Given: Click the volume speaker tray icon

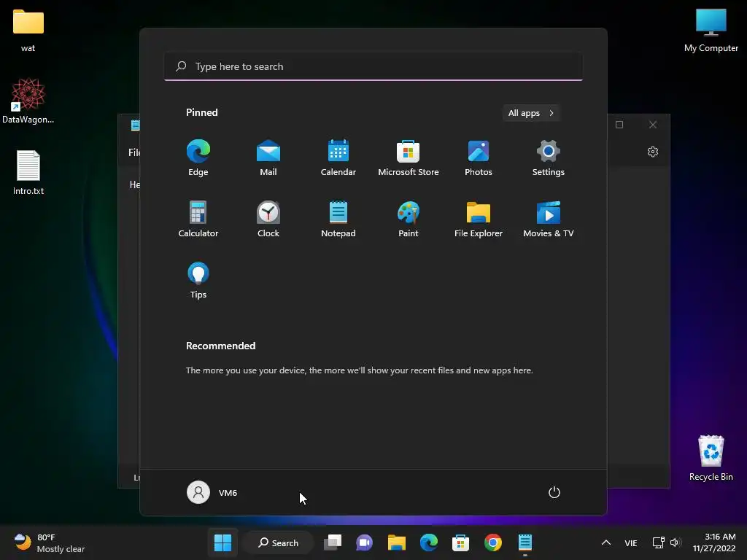Looking at the screenshot, I should pyautogui.click(x=675, y=542).
